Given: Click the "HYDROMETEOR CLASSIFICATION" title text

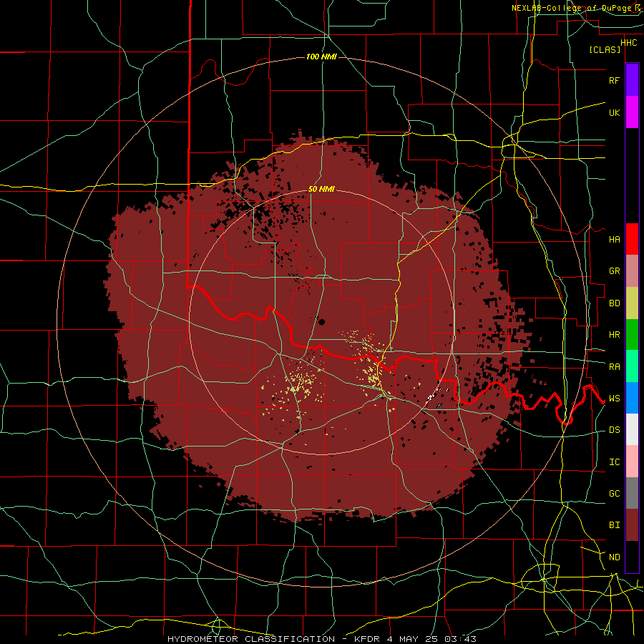Looking at the screenshot, I should [x=251, y=639].
